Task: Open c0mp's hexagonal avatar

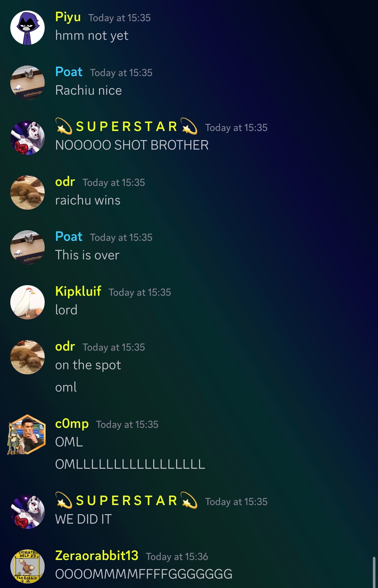Action: (27, 434)
